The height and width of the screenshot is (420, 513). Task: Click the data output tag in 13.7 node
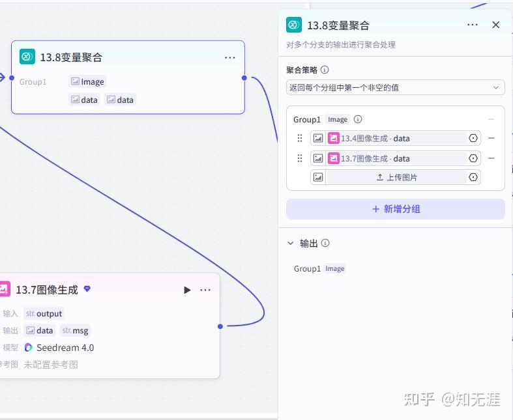coord(40,330)
